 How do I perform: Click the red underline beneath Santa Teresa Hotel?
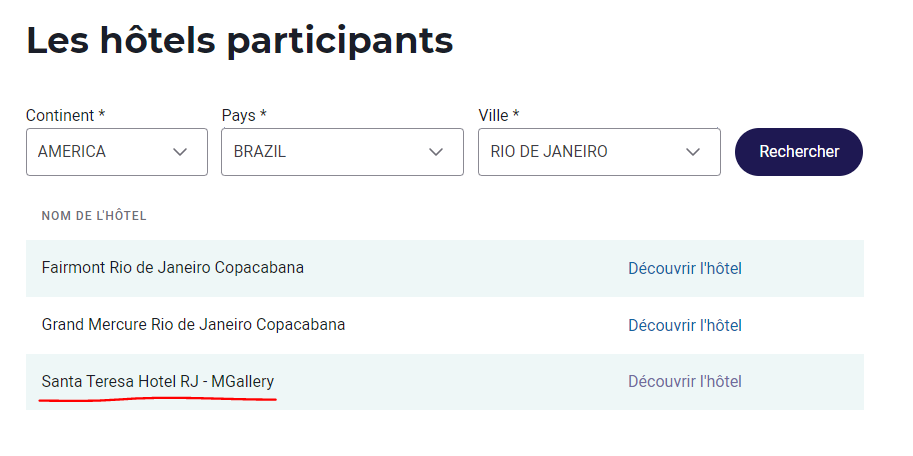pos(158,398)
